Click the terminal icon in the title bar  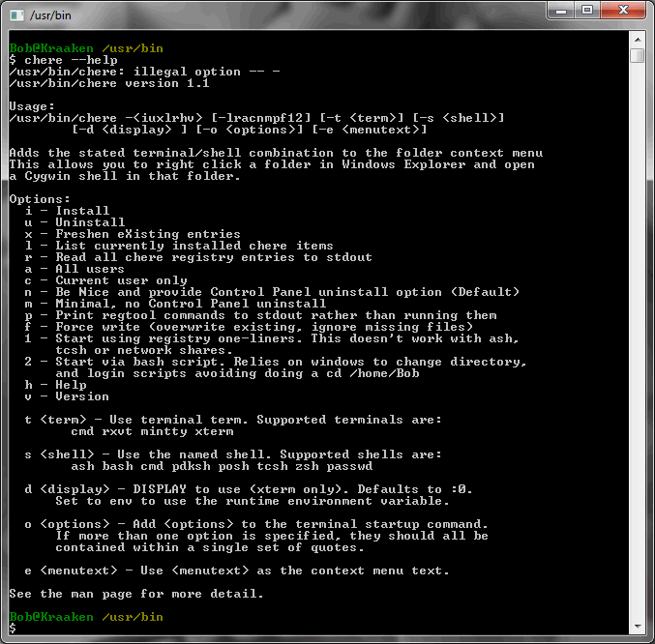click(x=16, y=15)
